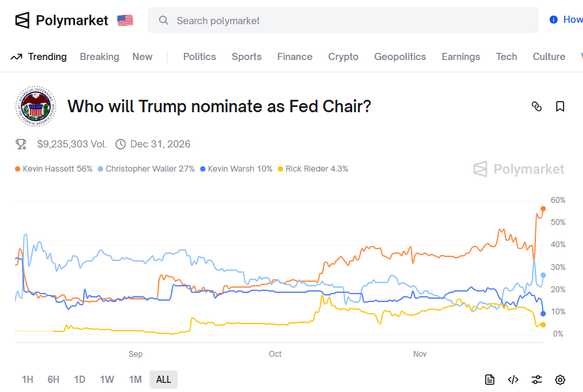Open the embed code icon
The image size is (583, 392).
(x=513, y=379)
